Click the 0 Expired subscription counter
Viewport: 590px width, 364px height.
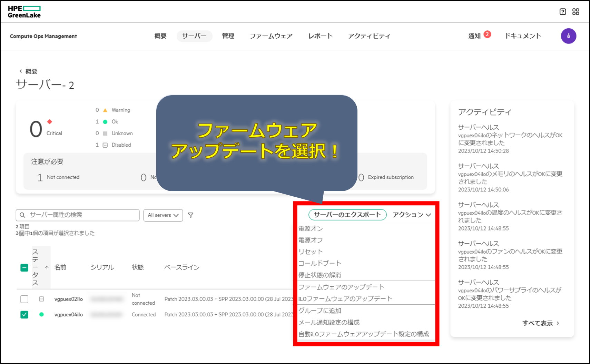[386, 177]
